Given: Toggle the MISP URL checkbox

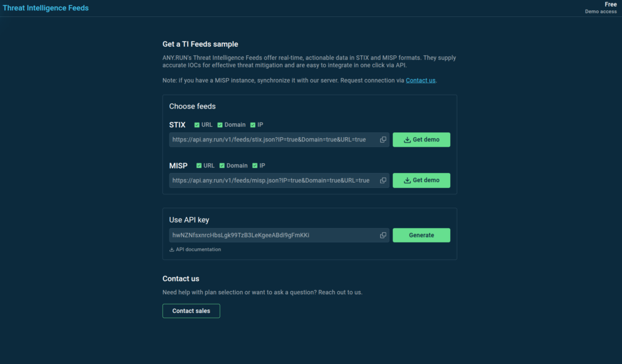Looking at the screenshot, I should pos(199,166).
